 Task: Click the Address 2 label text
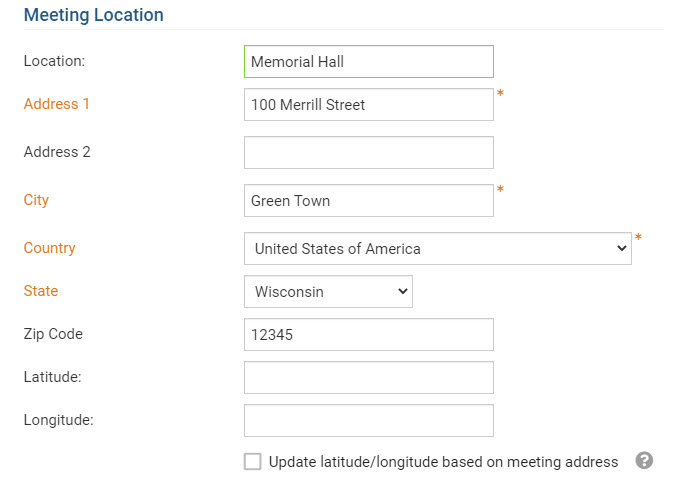click(57, 152)
